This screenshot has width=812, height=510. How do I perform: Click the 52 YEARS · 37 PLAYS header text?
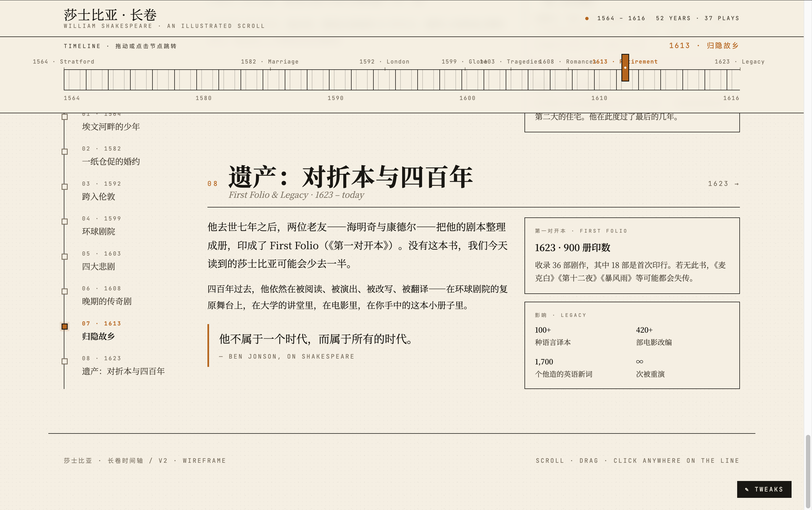[x=697, y=18]
